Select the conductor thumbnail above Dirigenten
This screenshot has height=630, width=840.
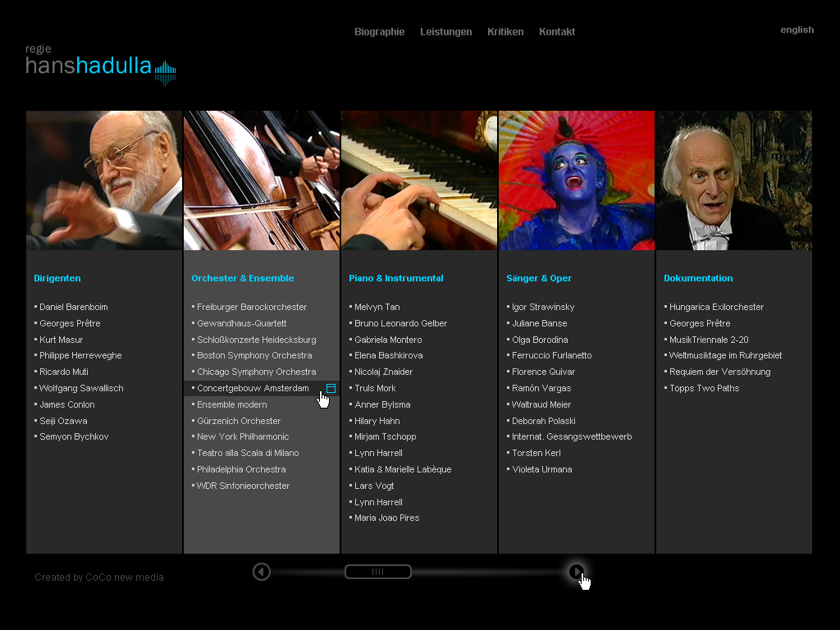pyautogui.click(x=104, y=180)
